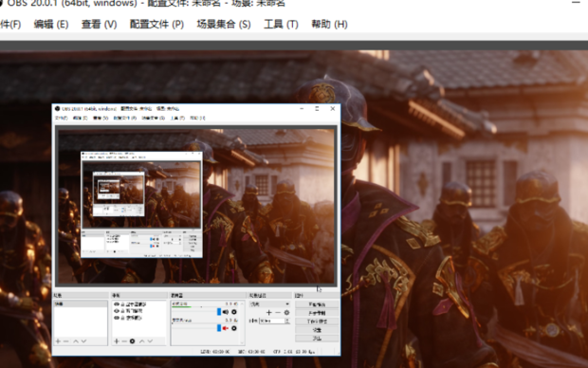
Task: Open the 场景集合 (S) menu
Action: tap(224, 25)
